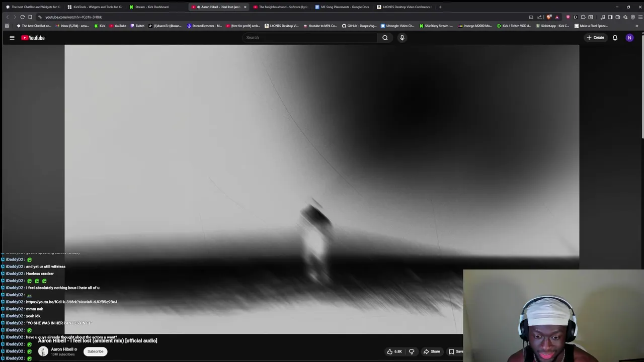Start voice search with the microphone icon
This screenshot has width=644, height=362.
(x=402, y=38)
